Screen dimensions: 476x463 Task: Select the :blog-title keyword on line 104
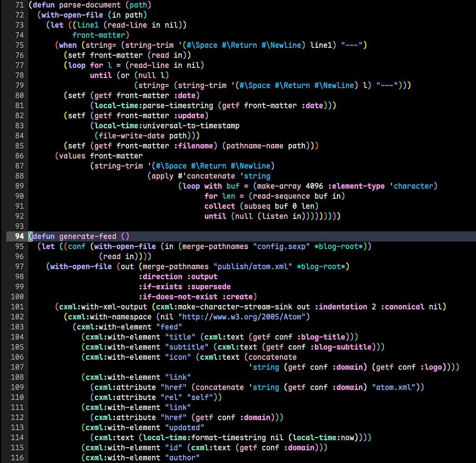point(322,337)
